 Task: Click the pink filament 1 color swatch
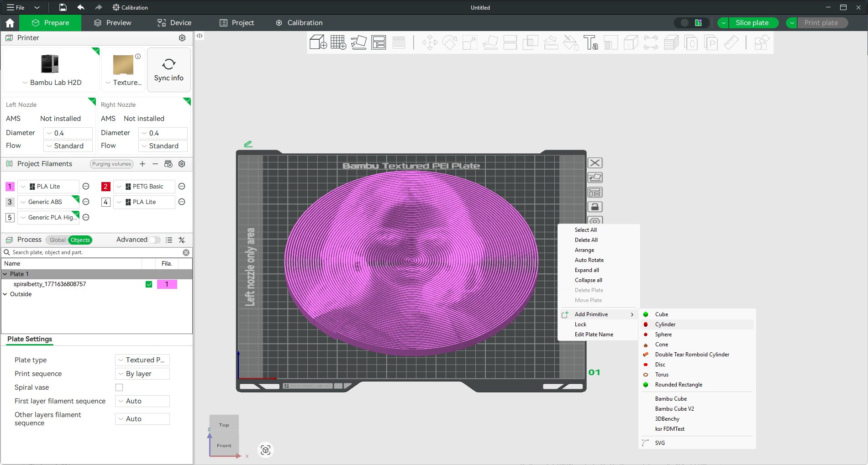[10, 187]
